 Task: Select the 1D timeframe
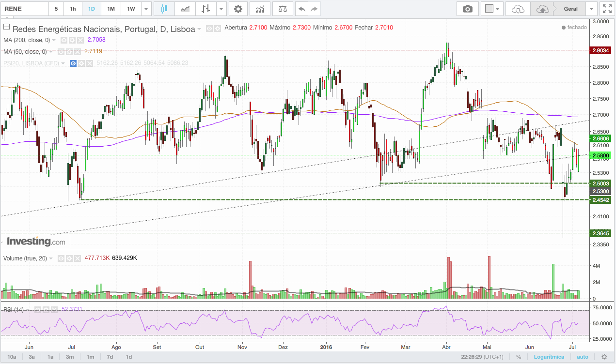pos(92,9)
